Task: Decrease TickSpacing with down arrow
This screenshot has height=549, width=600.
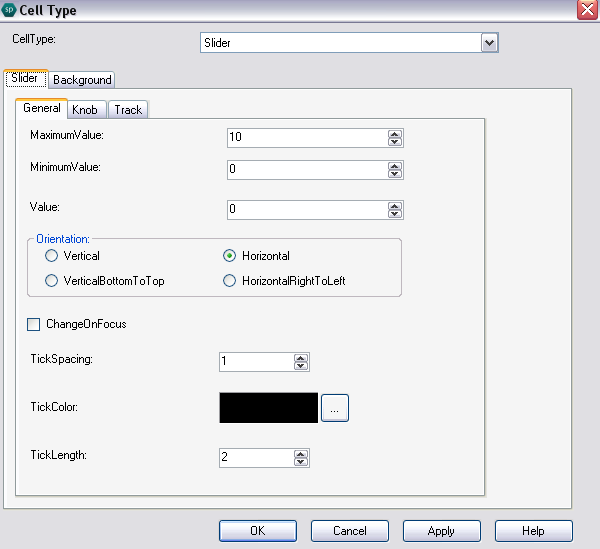Action: coord(301,366)
